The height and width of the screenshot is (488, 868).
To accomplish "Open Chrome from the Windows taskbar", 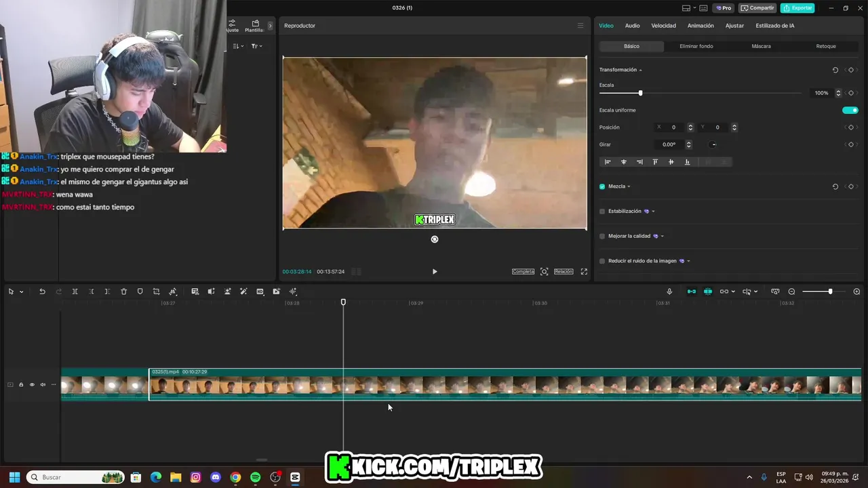I will 235,477.
